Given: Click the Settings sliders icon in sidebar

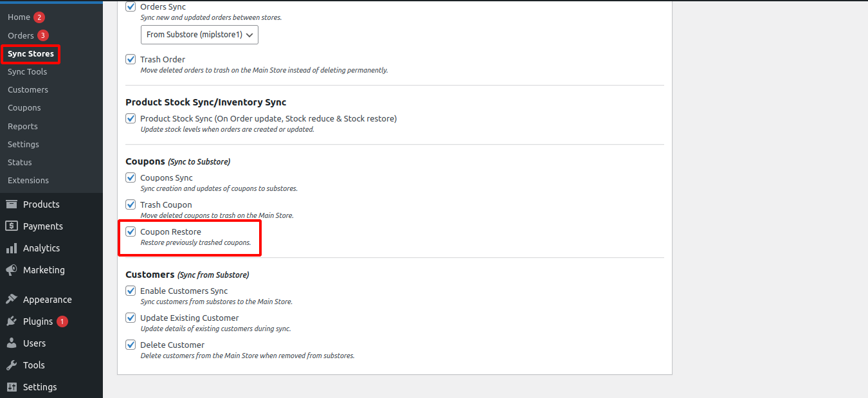Looking at the screenshot, I should [12, 387].
